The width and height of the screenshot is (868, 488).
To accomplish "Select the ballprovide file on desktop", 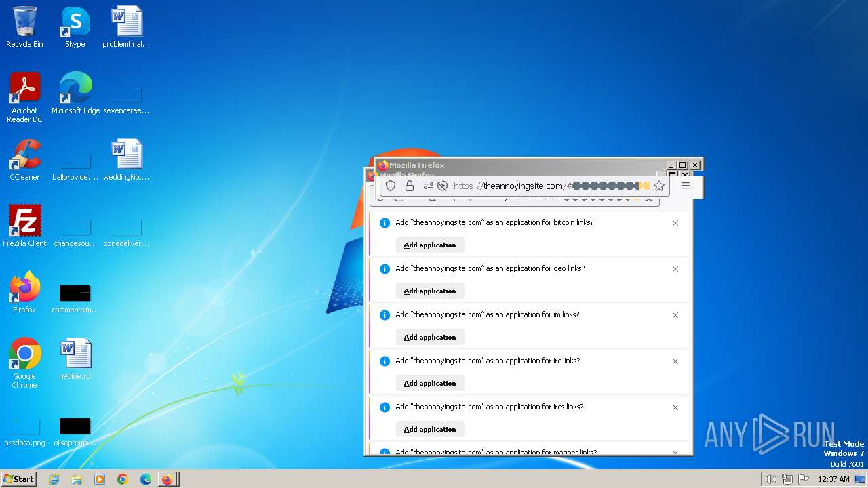I will (75, 160).
